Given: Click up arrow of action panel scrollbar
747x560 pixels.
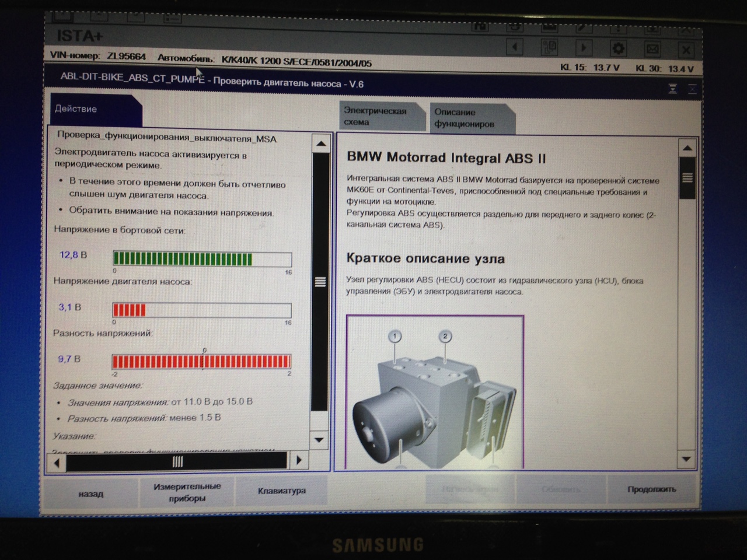Looking at the screenshot, I should pos(321,143).
